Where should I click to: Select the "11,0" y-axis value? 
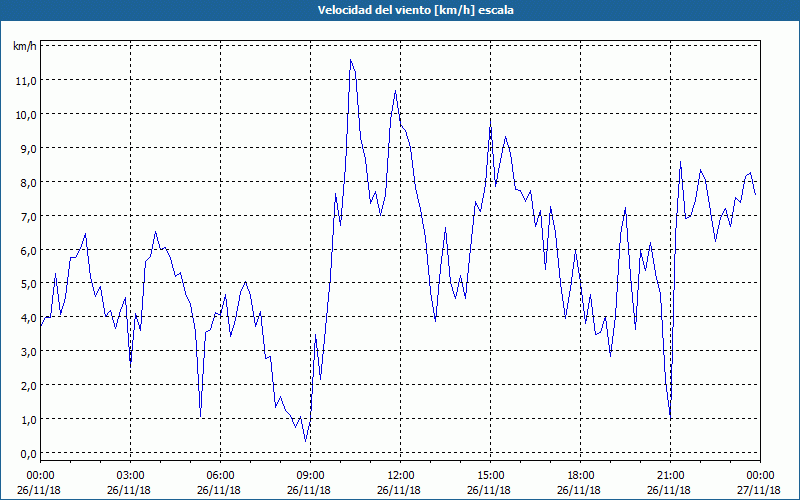pyautogui.click(x=27, y=81)
